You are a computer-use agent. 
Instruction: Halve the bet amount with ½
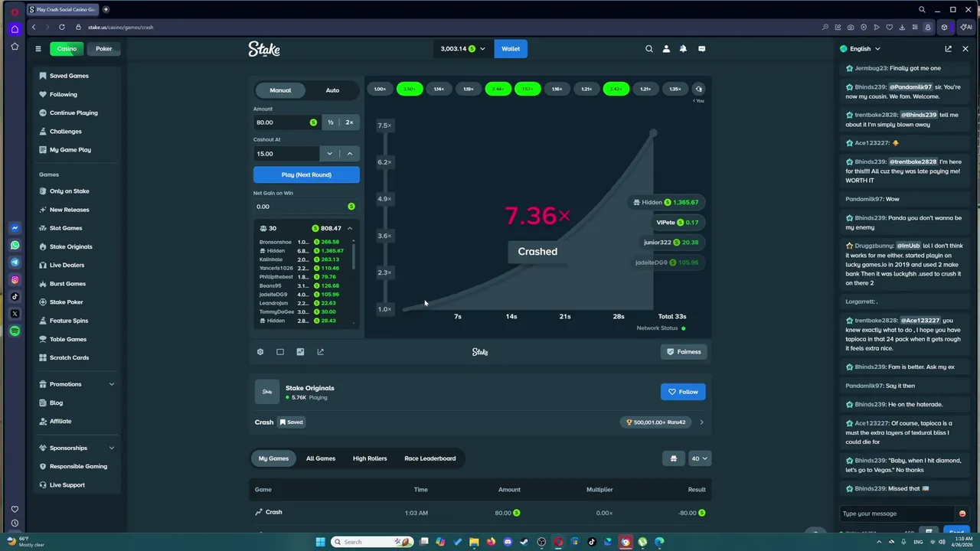pyautogui.click(x=331, y=122)
